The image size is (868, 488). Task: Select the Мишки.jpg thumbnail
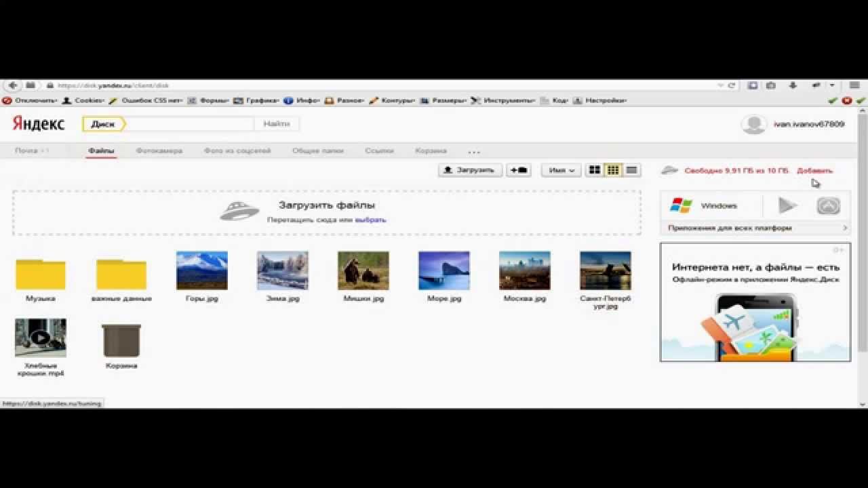tap(363, 270)
